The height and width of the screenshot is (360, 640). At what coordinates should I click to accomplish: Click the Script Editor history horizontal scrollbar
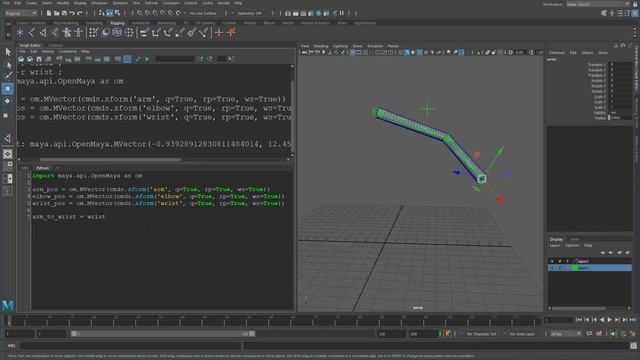[x=110, y=160]
